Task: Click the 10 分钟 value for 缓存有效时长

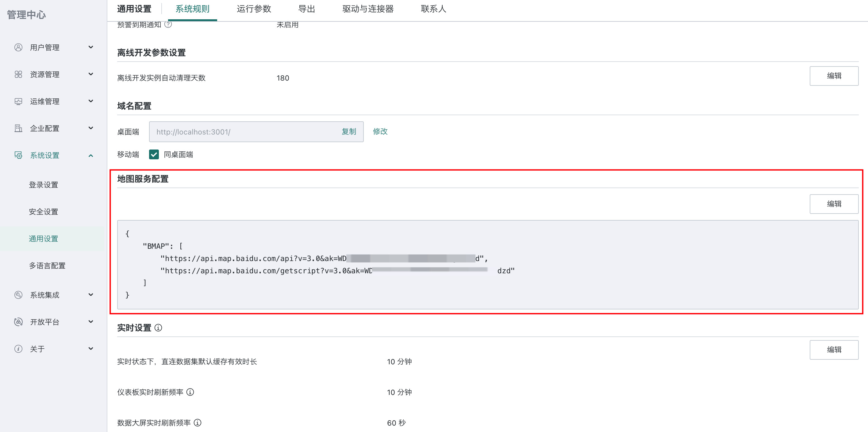Action: (399, 362)
